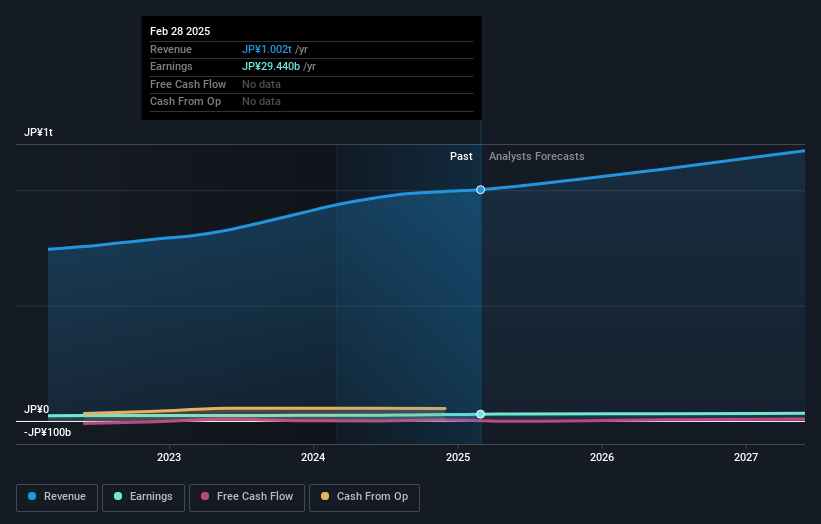This screenshot has height=524, width=821.
Task: Click the Past label on chart
Action: [461, 157]
